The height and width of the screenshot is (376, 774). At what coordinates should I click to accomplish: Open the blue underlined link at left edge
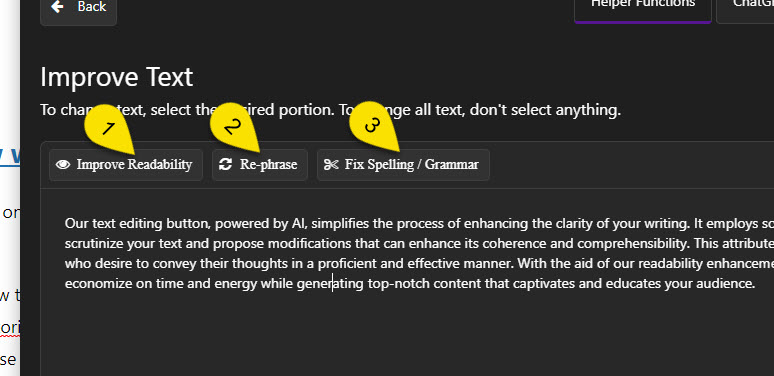pos(10,155)
